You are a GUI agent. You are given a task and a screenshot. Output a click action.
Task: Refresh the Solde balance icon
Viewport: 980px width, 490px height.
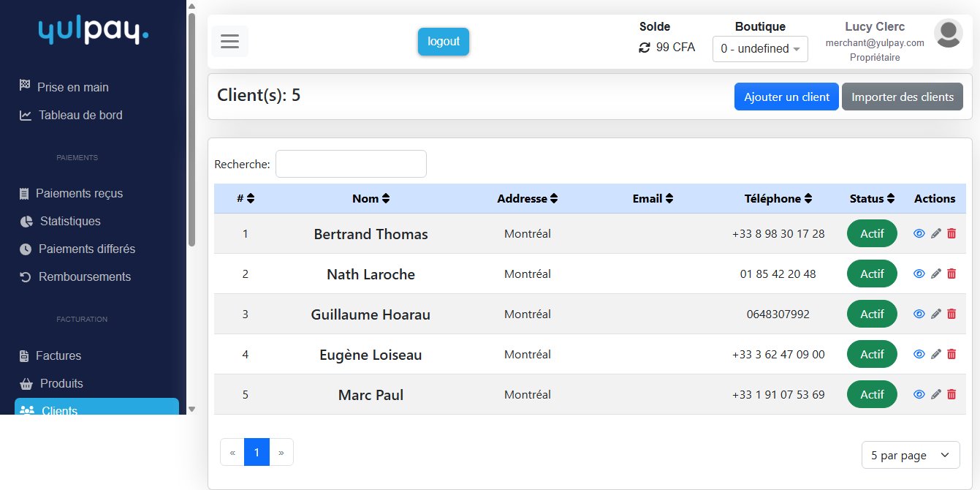click(x=644, y=48)
